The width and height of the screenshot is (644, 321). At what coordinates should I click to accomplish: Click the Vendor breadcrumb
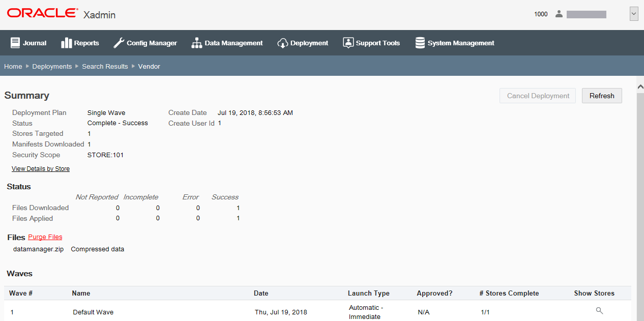pos(149,66)
